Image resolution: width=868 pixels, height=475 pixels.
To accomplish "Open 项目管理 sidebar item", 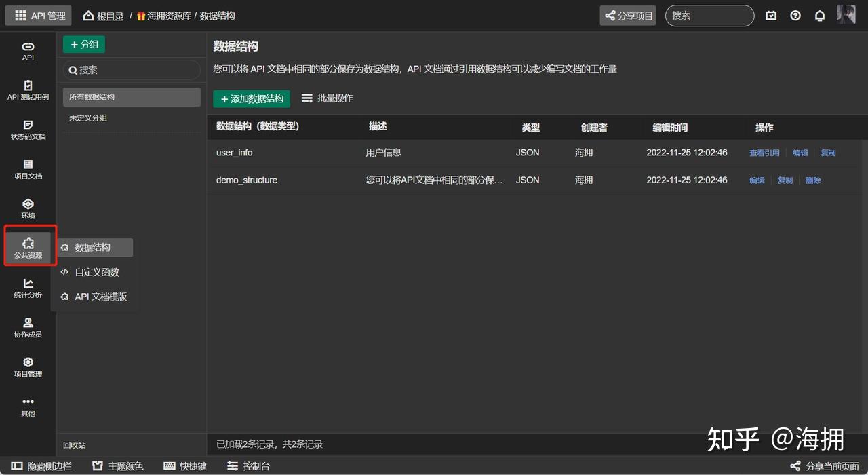I will pos(28,367).
